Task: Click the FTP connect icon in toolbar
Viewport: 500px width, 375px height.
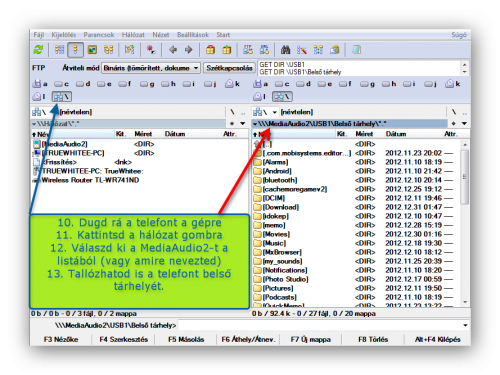Action: (x=248, y=50)
